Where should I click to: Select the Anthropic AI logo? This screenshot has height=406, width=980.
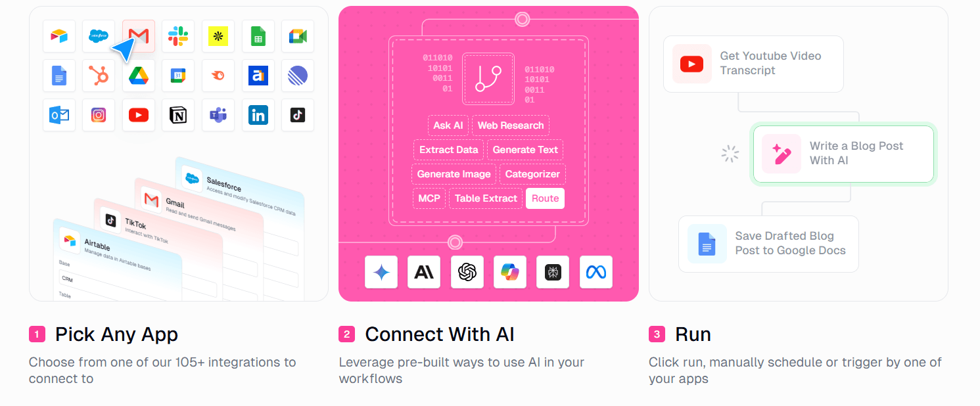click(x=424, y=272)
